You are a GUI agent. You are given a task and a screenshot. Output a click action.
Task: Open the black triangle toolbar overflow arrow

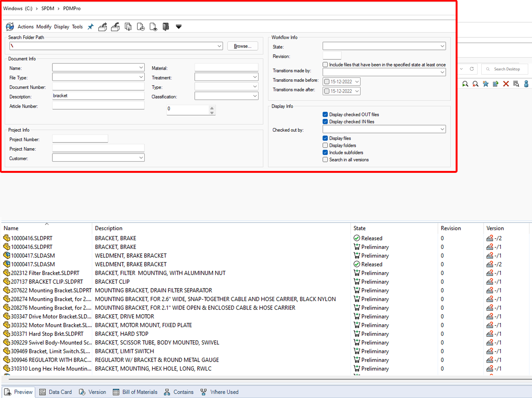[179, 27]
